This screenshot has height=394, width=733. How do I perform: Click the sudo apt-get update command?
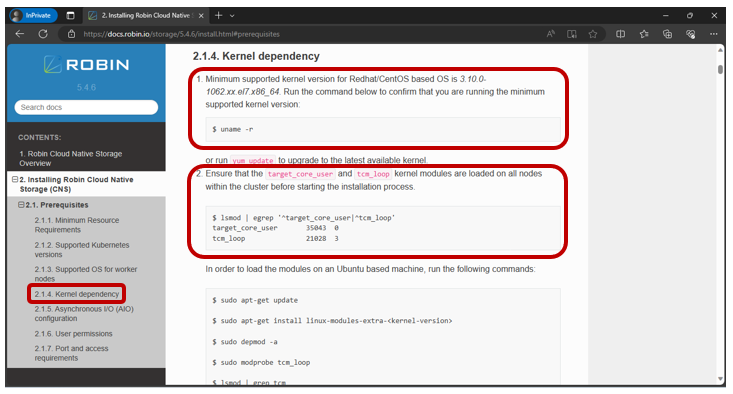[255, 300]
